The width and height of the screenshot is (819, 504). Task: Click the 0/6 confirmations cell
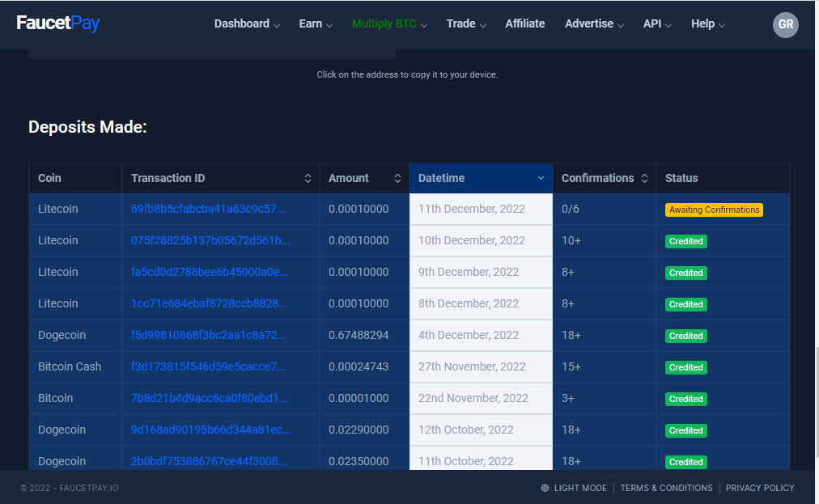coord(605,209)
